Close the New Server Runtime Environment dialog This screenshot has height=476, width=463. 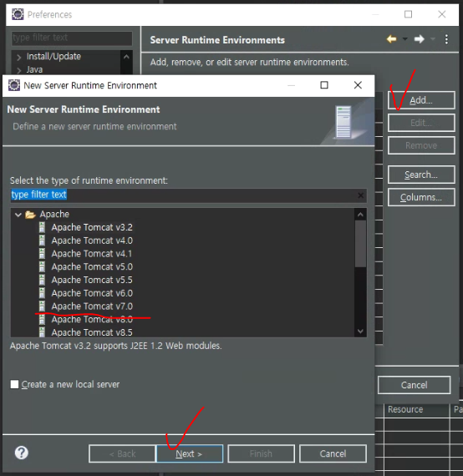358,85
